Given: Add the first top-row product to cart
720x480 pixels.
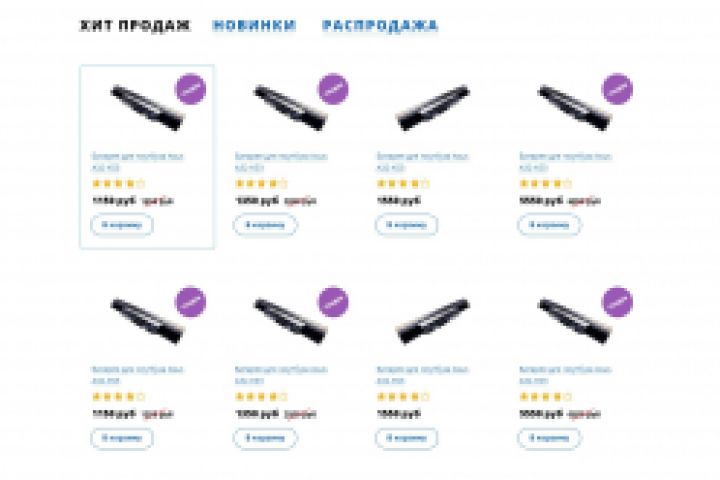Looking at the screenshot, I should coord(122,225).
